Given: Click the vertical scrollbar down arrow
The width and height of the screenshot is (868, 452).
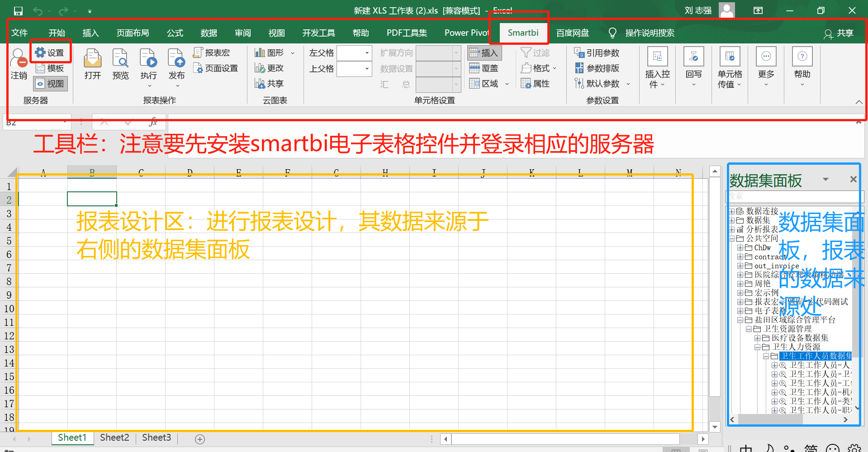Looking at the screenshot, I should click(x=715, y=426).
